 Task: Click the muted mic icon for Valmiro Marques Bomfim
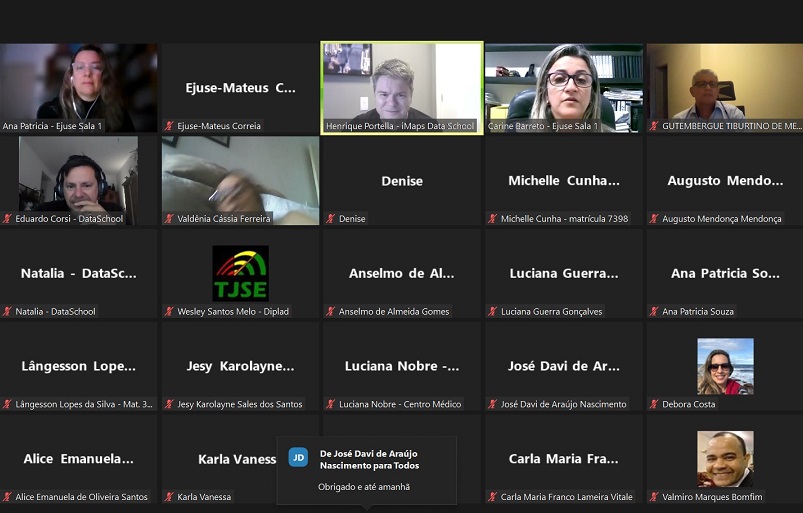654,497
